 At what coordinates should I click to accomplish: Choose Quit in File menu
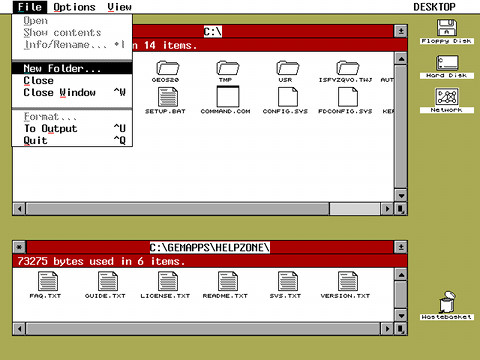[x=72, y=140]
